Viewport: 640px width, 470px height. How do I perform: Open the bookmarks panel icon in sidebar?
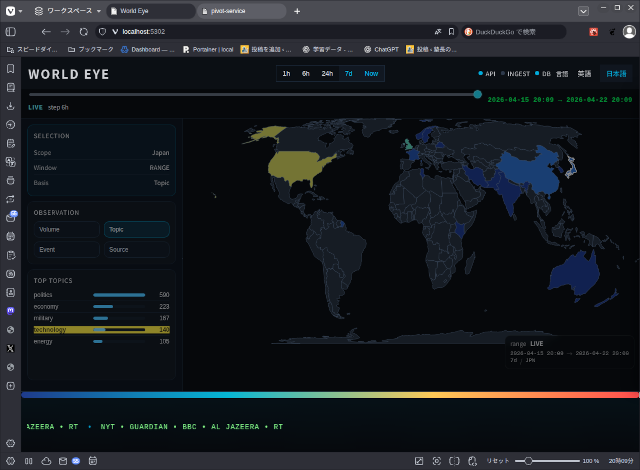(x=10, y=69)
